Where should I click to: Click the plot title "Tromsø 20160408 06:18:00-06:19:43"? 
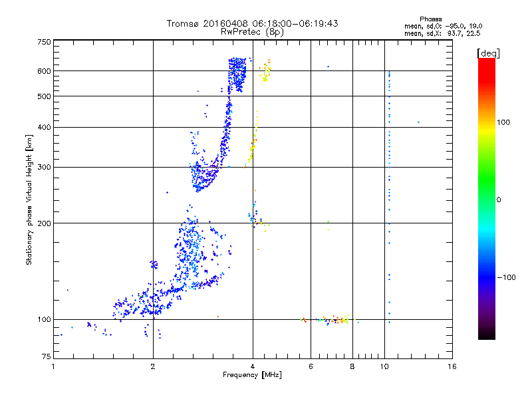click(x=252, y=23)
